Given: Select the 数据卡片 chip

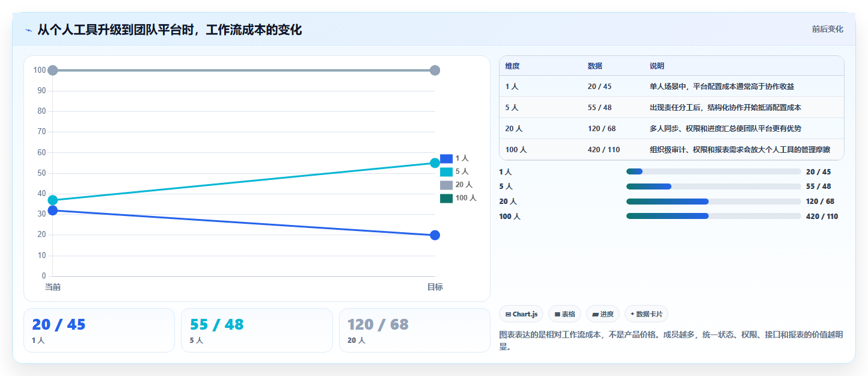Looking at the screenshot, I should tap(646, 314).
